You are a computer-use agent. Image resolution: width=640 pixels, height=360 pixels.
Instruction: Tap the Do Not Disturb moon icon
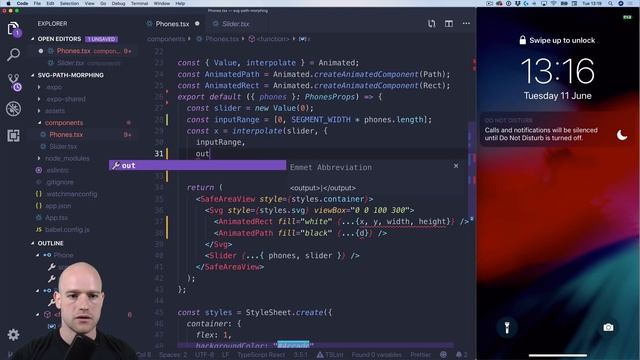(x=622, y=135)
